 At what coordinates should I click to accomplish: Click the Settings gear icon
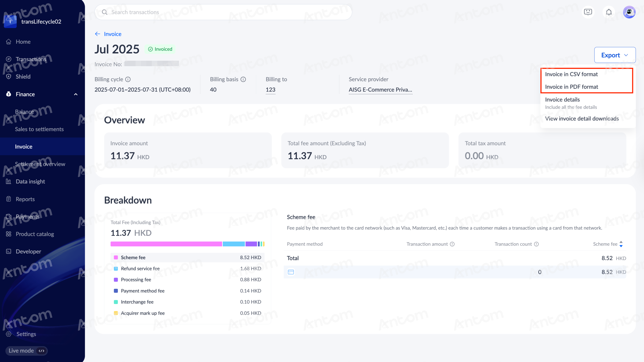(9, 334)
